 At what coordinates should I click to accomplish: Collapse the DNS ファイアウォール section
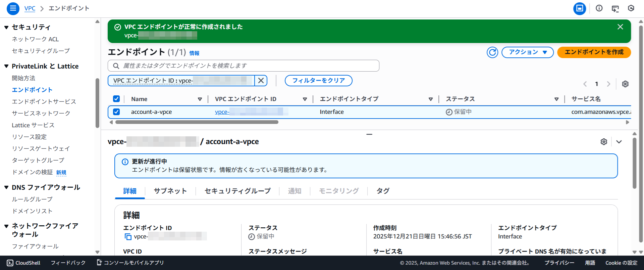(x=6, y=187)
